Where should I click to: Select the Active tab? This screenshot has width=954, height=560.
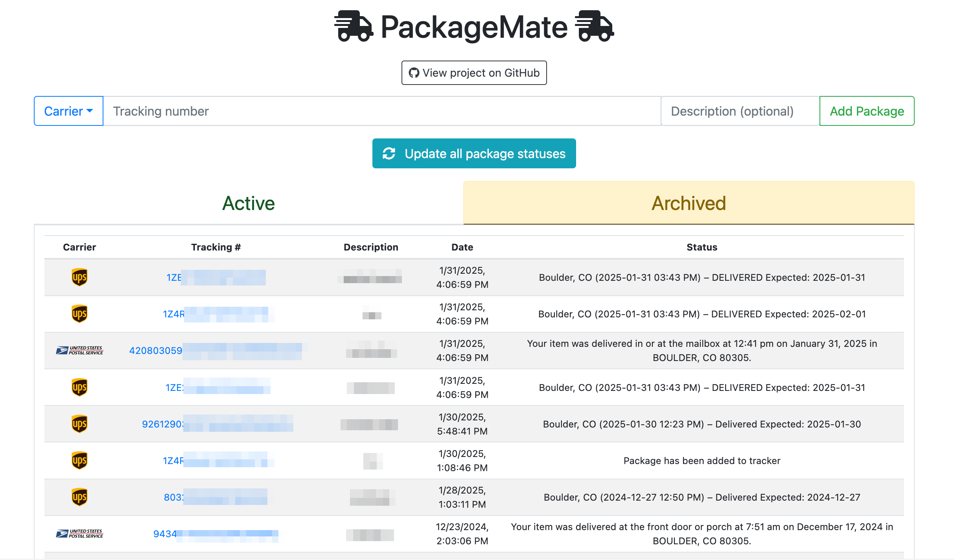249,203
